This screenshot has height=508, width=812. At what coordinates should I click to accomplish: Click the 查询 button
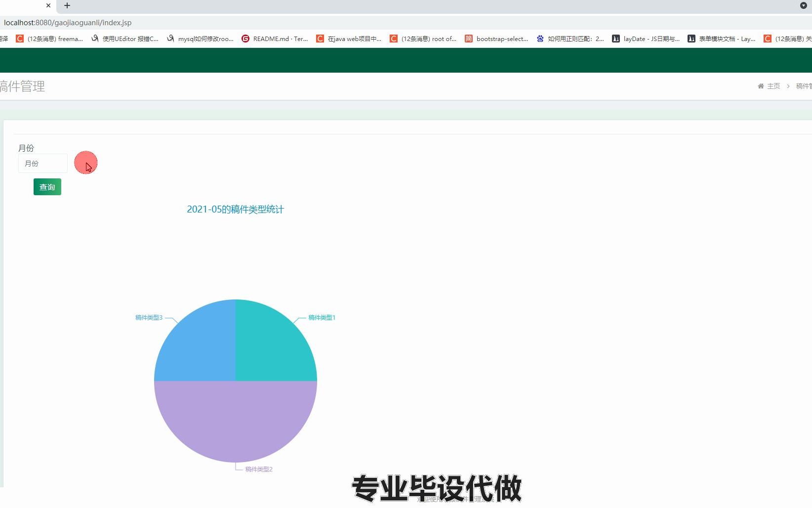[47, 187]
